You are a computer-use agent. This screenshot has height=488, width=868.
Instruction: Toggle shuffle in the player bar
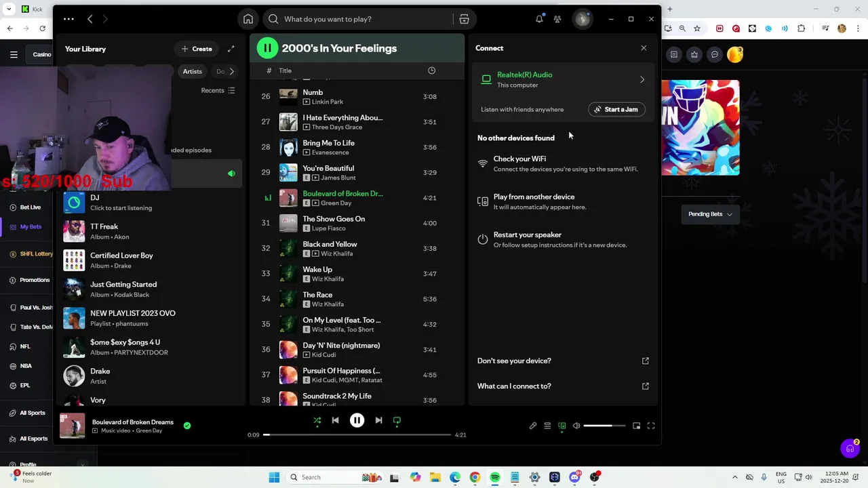point(317,420)
